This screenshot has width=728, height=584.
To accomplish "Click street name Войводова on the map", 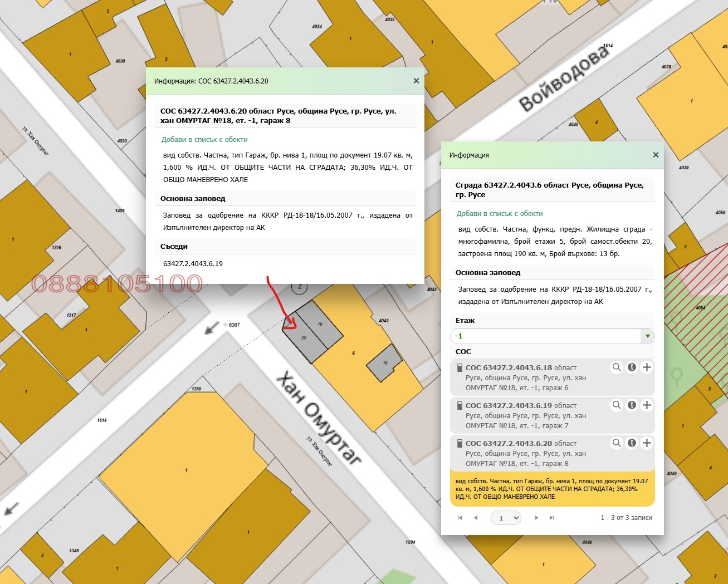I will (564, 78).
